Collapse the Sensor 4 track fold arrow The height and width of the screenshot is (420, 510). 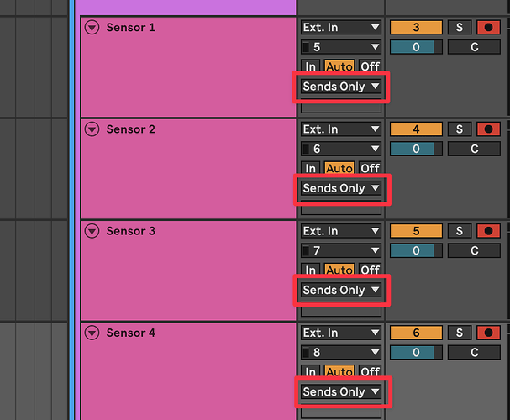coord(92,333)
